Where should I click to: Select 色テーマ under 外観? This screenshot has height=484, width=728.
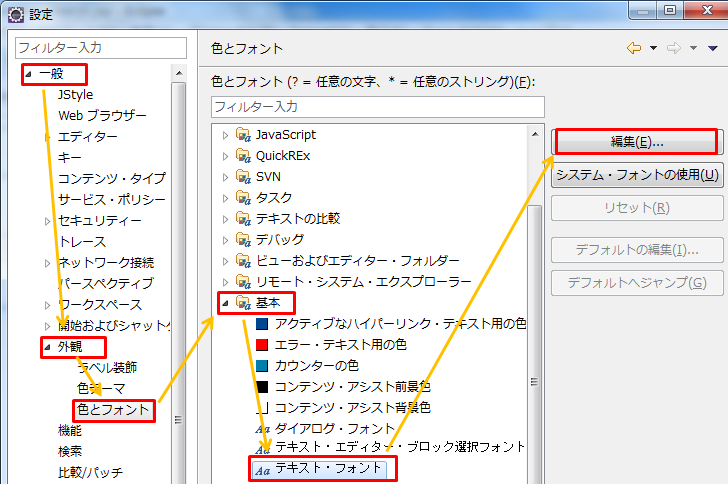point(101,388)
